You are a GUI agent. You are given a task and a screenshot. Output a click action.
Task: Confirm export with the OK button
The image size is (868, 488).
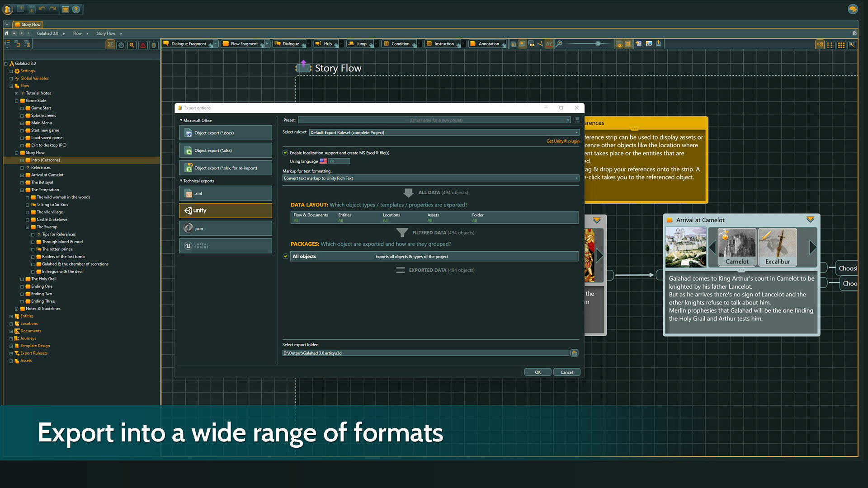coord(538,372)
